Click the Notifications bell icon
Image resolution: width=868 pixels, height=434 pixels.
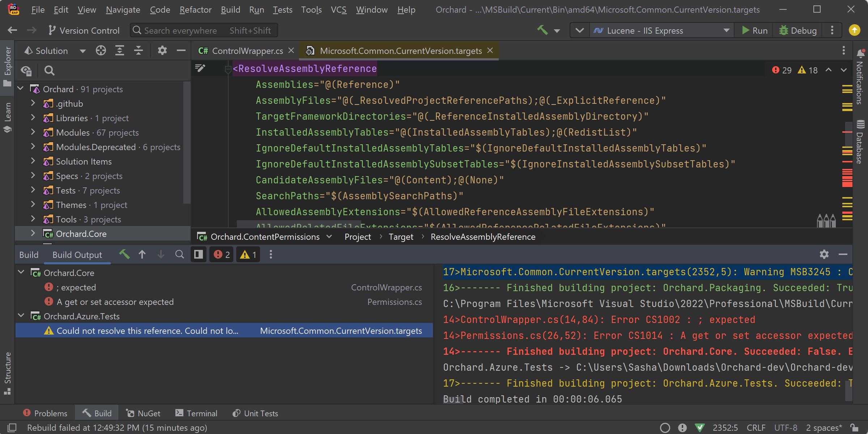click(x=860, y=54)
